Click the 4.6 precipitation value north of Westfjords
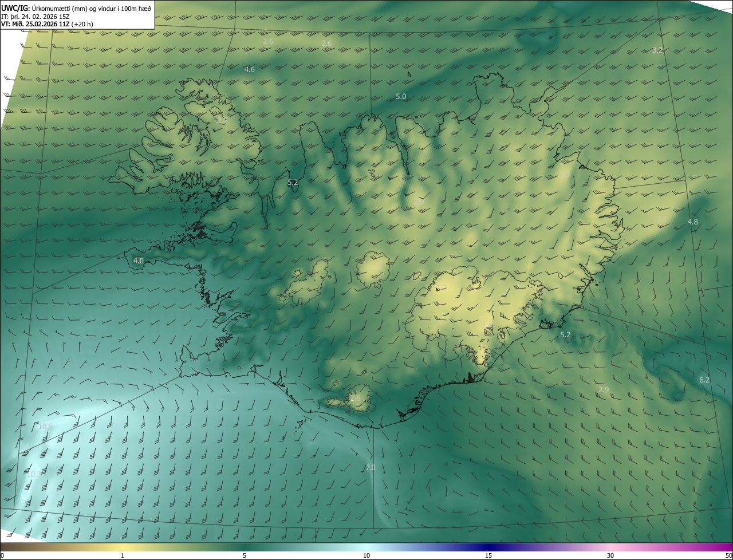Screen dimensions: 733x560 click(249, 70)
